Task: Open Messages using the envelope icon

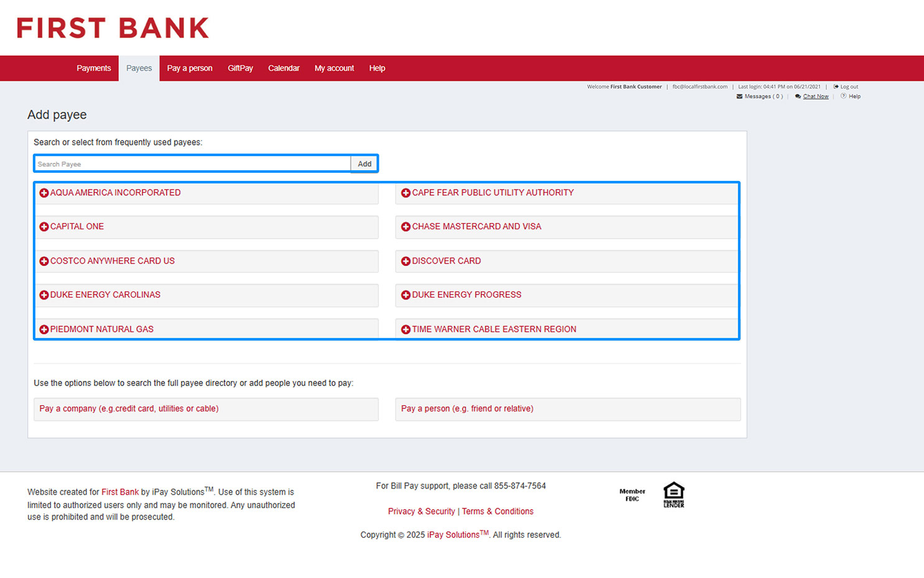Action: tap(739, 96)
